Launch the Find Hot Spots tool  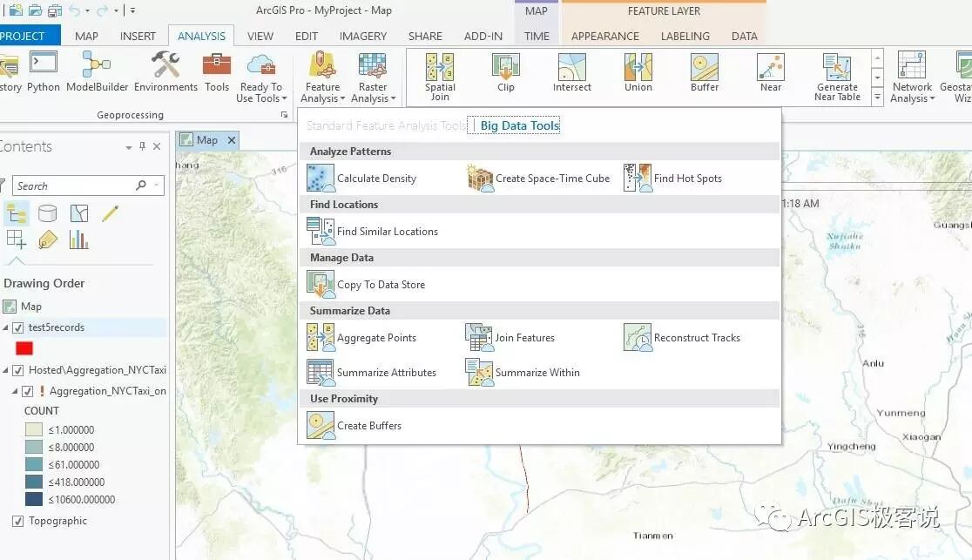tap(673, 179)
